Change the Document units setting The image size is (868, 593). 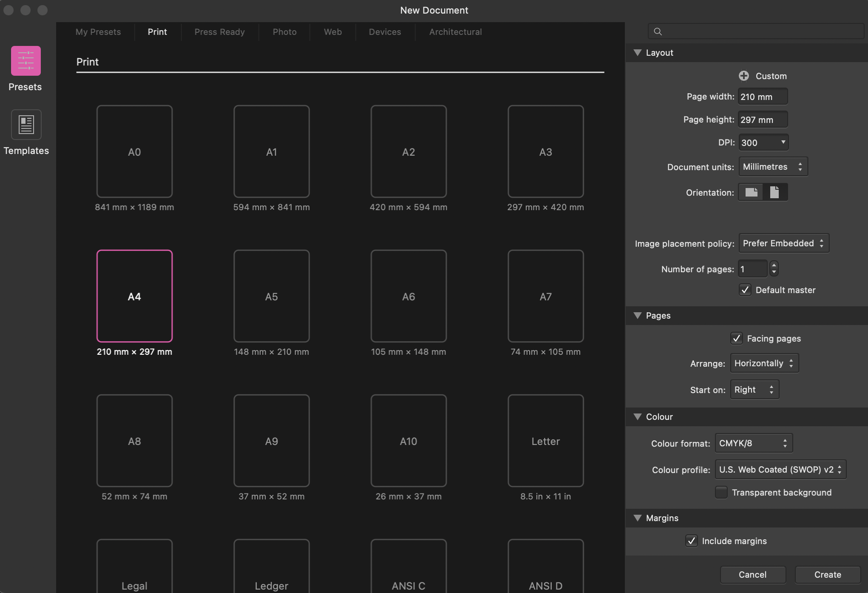pos(772,166)
